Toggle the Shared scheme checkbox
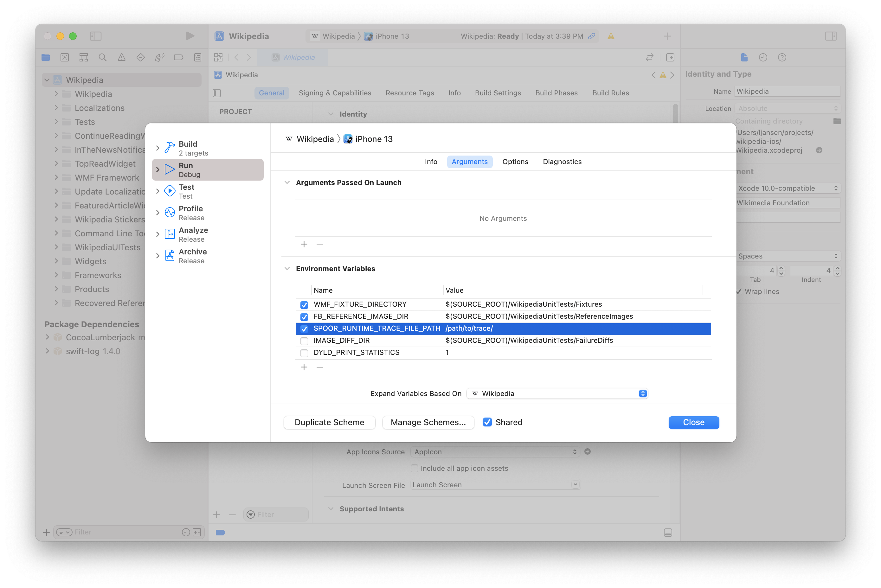The image size is (881, 588). click(x=487, y=422)
